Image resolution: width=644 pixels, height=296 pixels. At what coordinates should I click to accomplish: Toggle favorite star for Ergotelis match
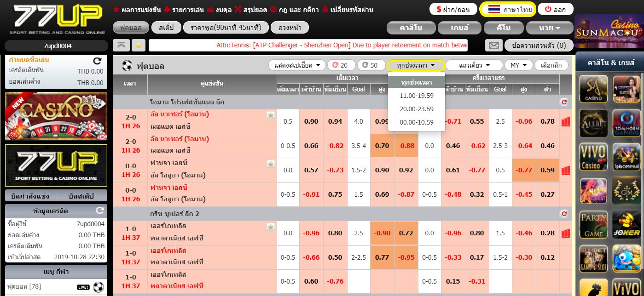click(x=271, y=227)
